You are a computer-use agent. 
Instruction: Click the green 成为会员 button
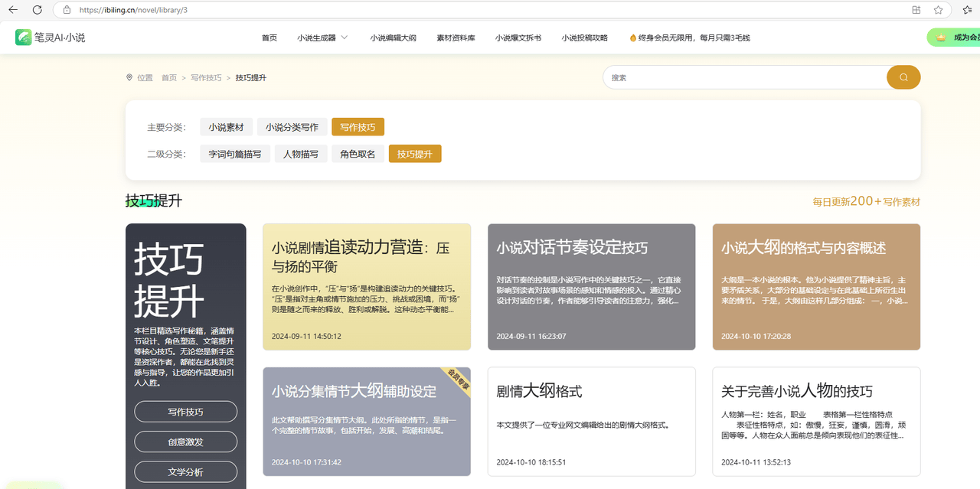pyautogui.click(x=954, y=37)
